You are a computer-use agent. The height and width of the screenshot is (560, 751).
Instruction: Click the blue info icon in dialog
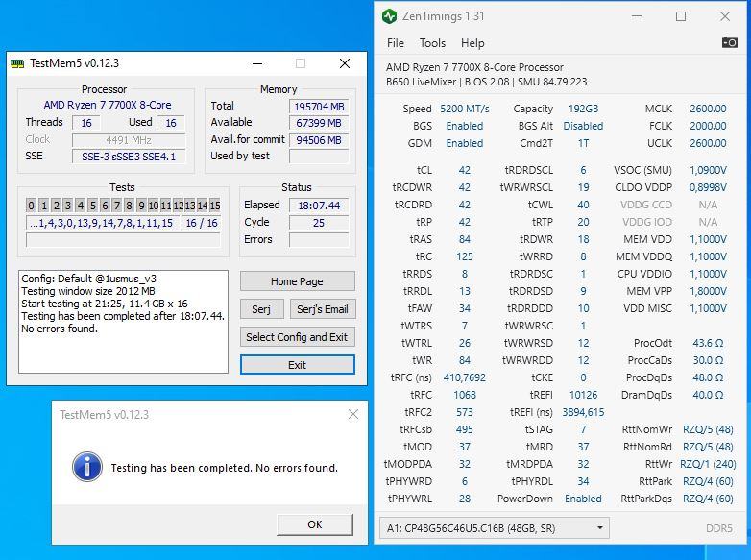87,467
